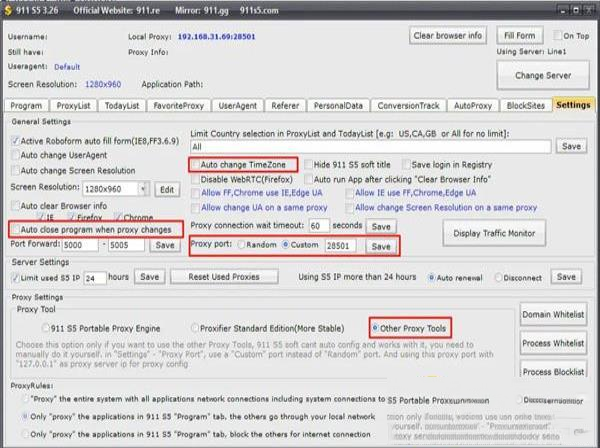Tick Disable WebRTC(Firefox) checkbox
Screen dimensions: 600x448
tap(197, 178)
